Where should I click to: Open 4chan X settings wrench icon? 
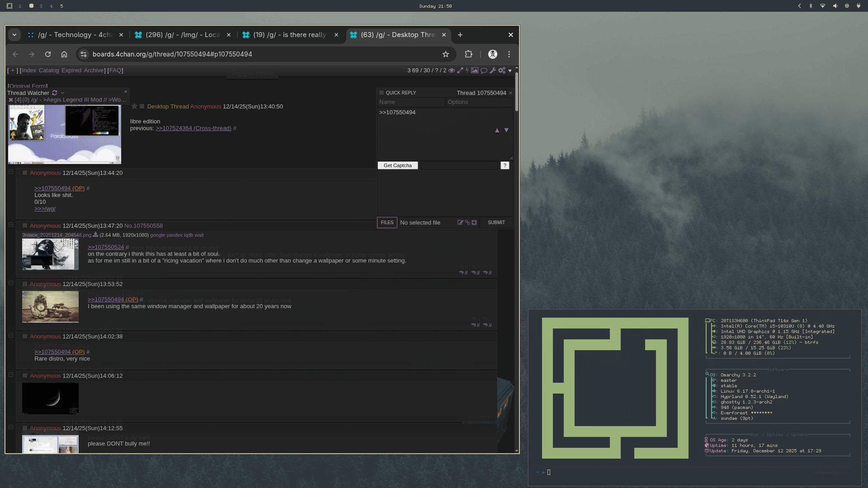point(493,70)
